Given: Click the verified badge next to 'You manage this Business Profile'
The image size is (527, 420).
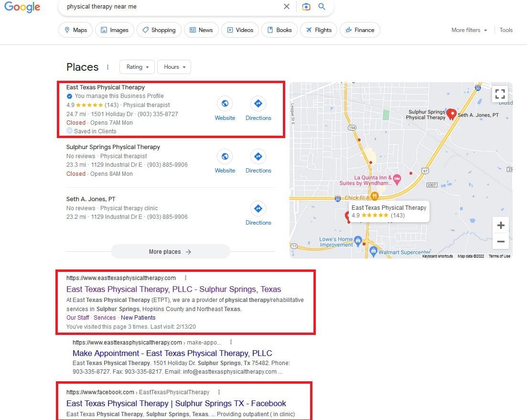Looking at the screenshot, I should (x=69, y=96).
